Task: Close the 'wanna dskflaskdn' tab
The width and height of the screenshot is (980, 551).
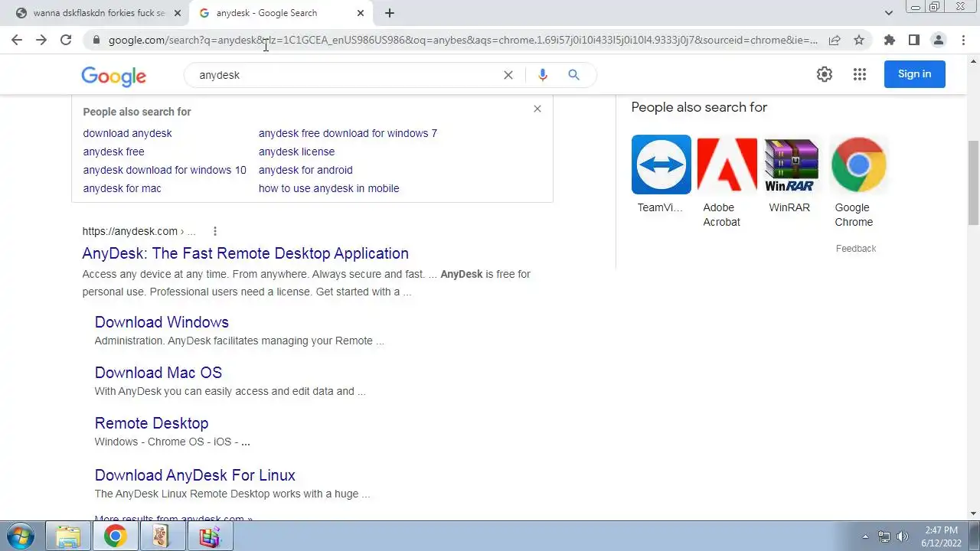Action: click(178, 13)
